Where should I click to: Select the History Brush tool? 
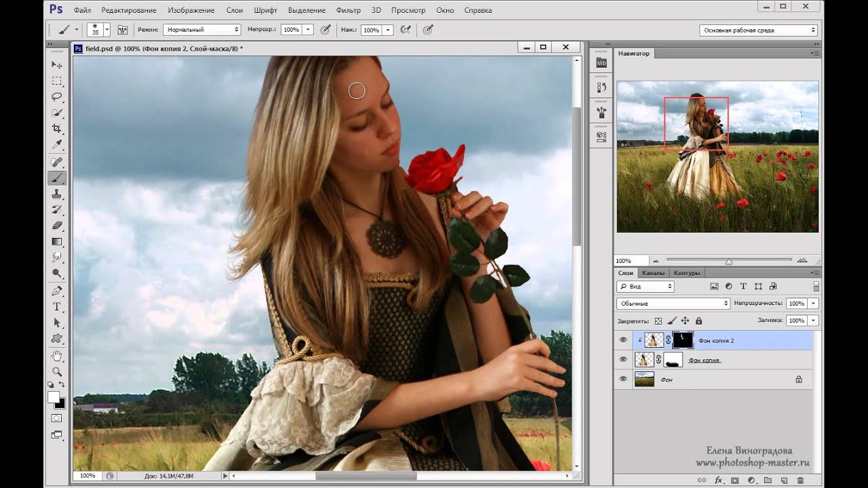tap(57, 209)
